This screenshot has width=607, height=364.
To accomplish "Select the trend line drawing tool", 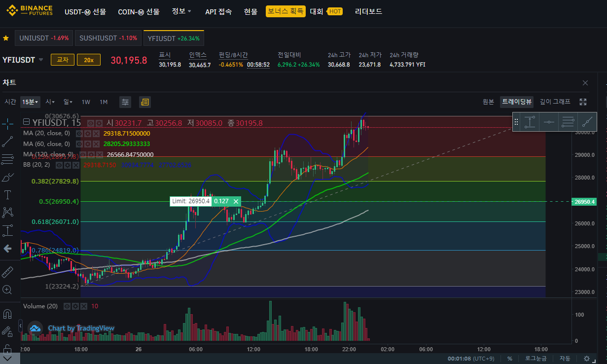I will [x=8, y=142].
